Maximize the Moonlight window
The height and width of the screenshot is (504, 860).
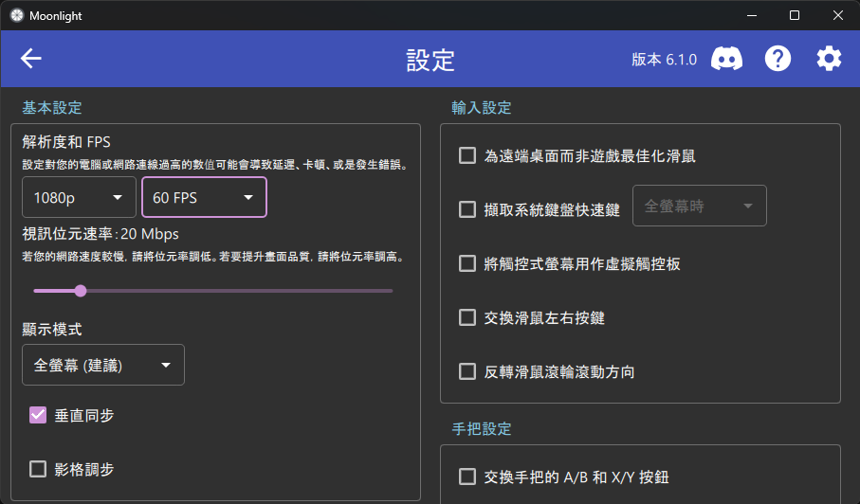pos(795,15)
